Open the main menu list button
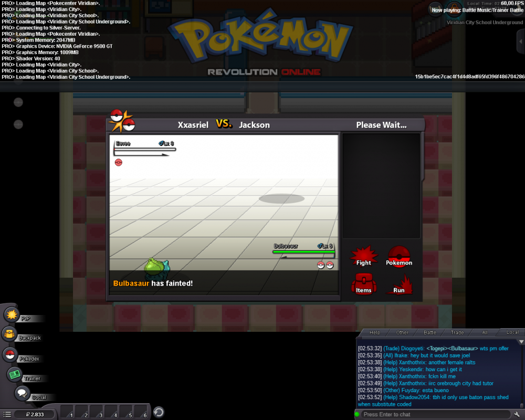This screenshot has height=420, width=525. (x=7, y=414)
